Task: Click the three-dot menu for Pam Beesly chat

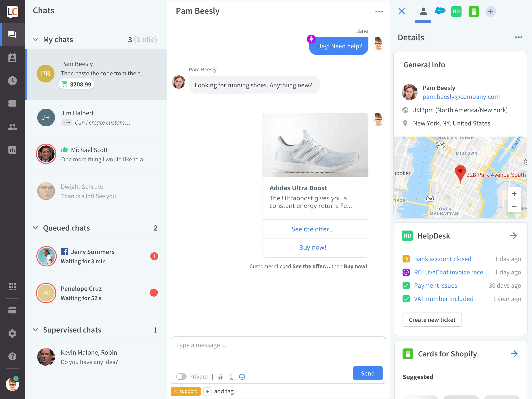Action: click(x=379, y=11)
